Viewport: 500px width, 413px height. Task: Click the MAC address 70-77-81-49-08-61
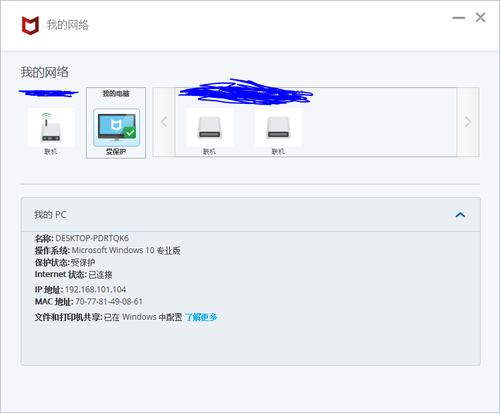pos(109,301)
